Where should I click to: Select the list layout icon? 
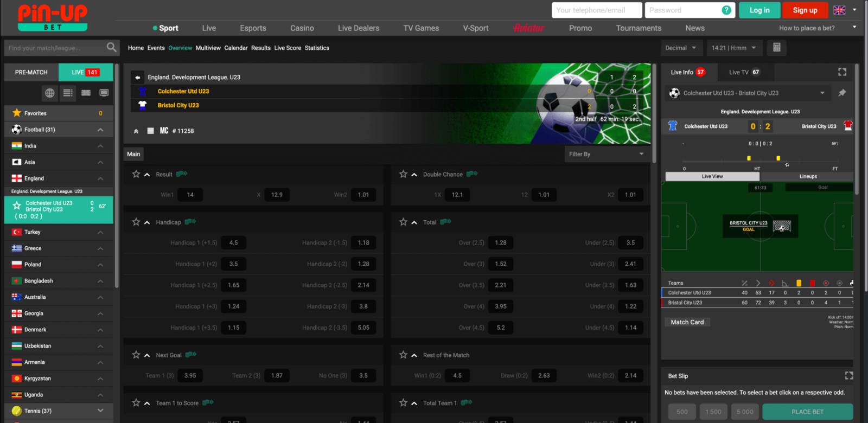coord(68,93)
